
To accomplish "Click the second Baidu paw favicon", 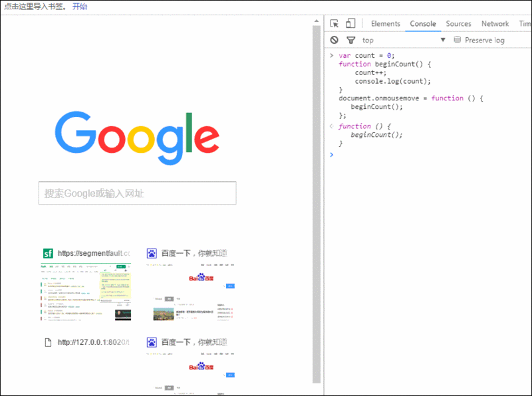I will click(152, 342).
